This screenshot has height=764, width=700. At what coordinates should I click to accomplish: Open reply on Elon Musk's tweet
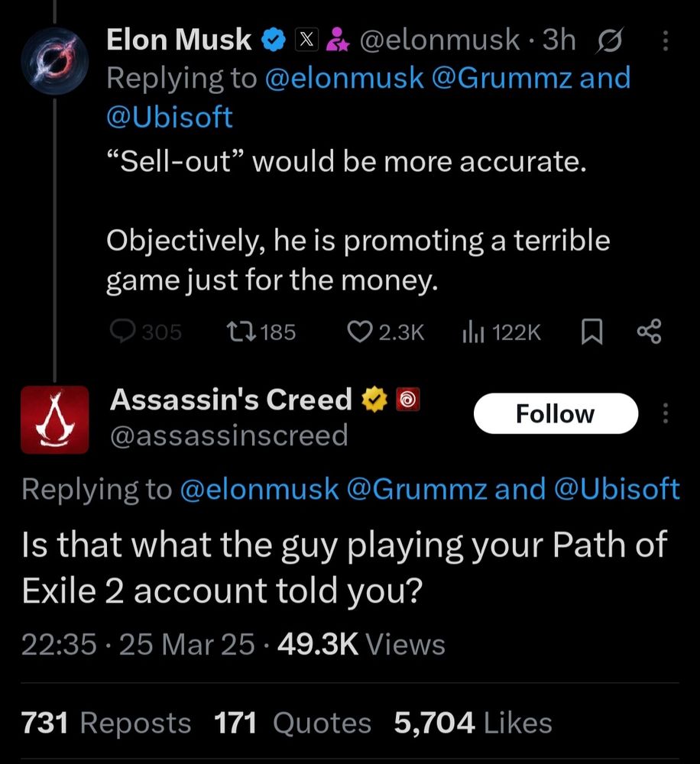point(145,332)
